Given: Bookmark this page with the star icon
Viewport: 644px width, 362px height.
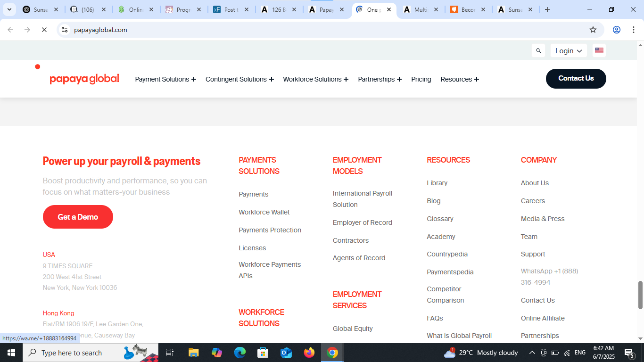Looking at the screenshot, I should point(593,30).
